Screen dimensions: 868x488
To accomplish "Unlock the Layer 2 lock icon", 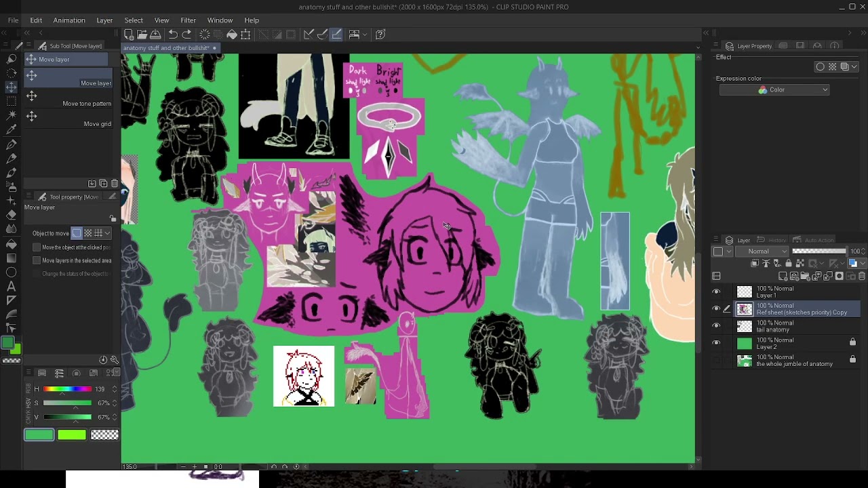I will coord(852,342).
